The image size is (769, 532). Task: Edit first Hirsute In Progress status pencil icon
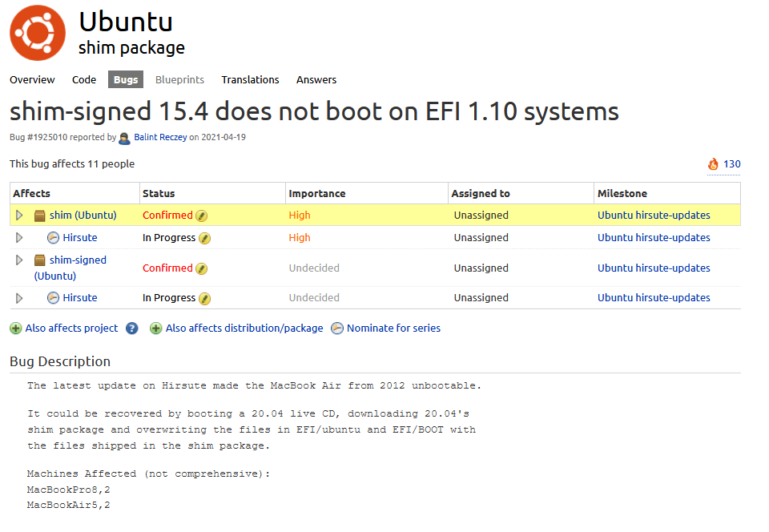click(x=204, y=238)
